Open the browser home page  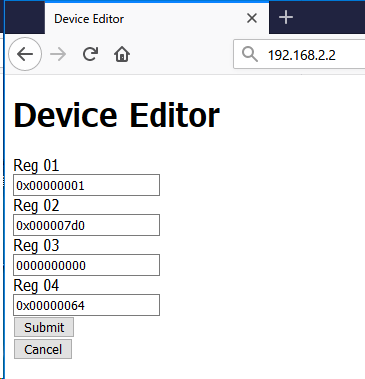122,54
